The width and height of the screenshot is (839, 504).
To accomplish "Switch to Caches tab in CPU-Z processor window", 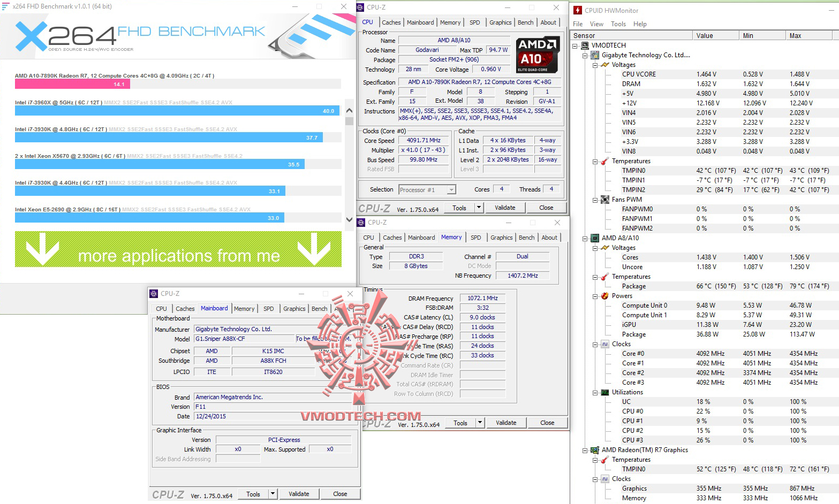I will tap(391, 22).
